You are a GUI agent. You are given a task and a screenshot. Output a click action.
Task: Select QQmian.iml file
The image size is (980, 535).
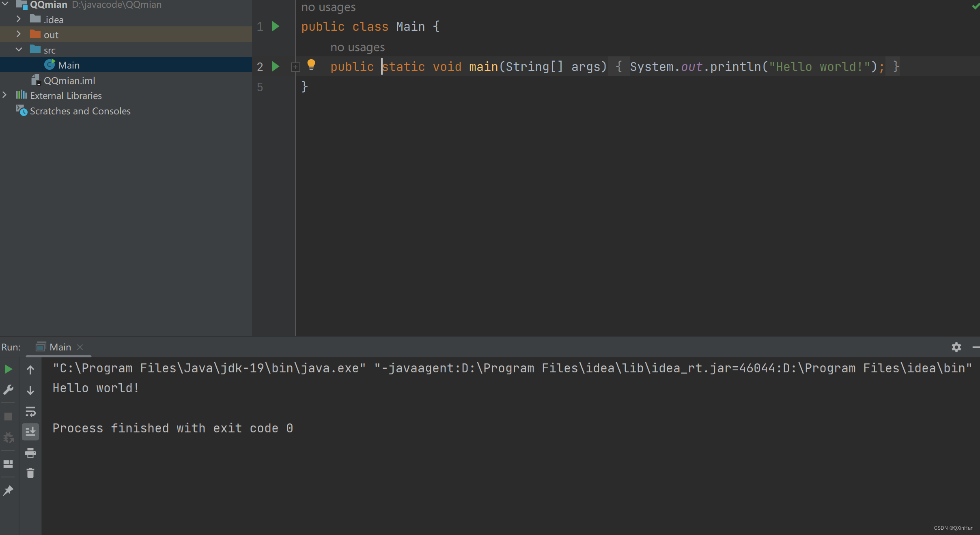click(x=126, y=80)
